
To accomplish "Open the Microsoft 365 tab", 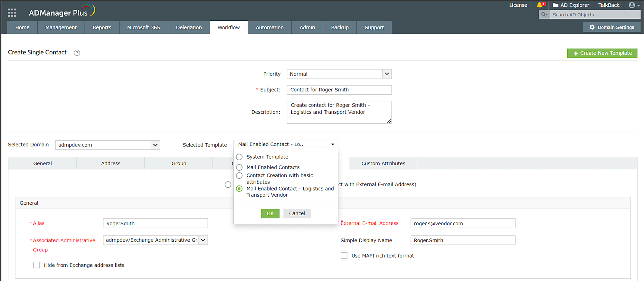I will (143, 28).
